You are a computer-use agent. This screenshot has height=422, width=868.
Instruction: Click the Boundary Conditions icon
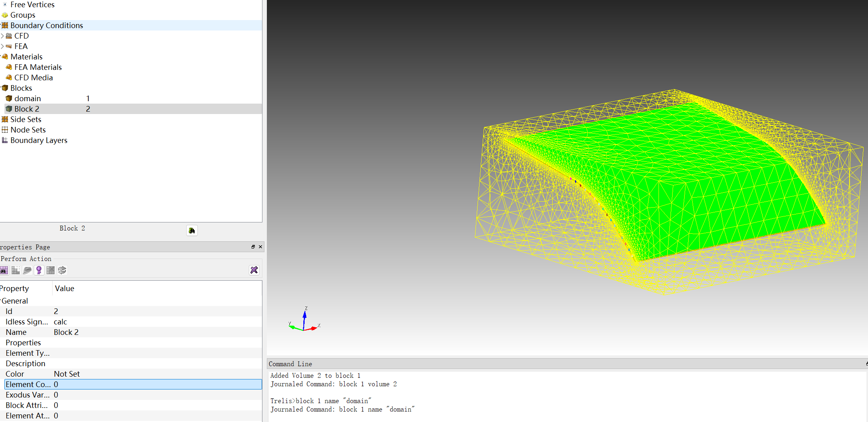pyautogui.click(x=5, y=25)
